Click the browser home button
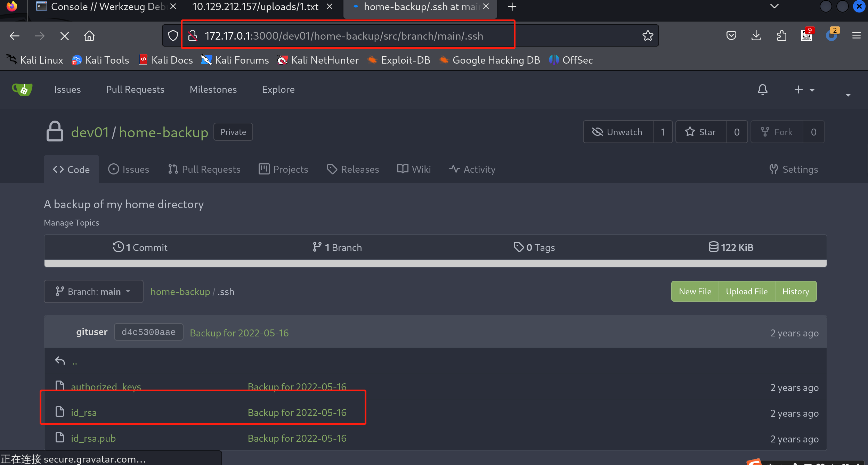Image resolution: width=868 pixels, height=465 pixels. click(89, 36)
